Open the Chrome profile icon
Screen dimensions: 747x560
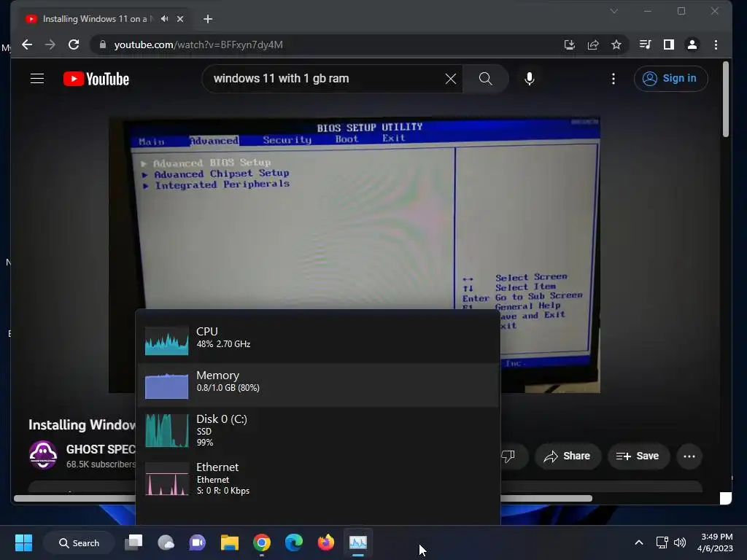692,44
